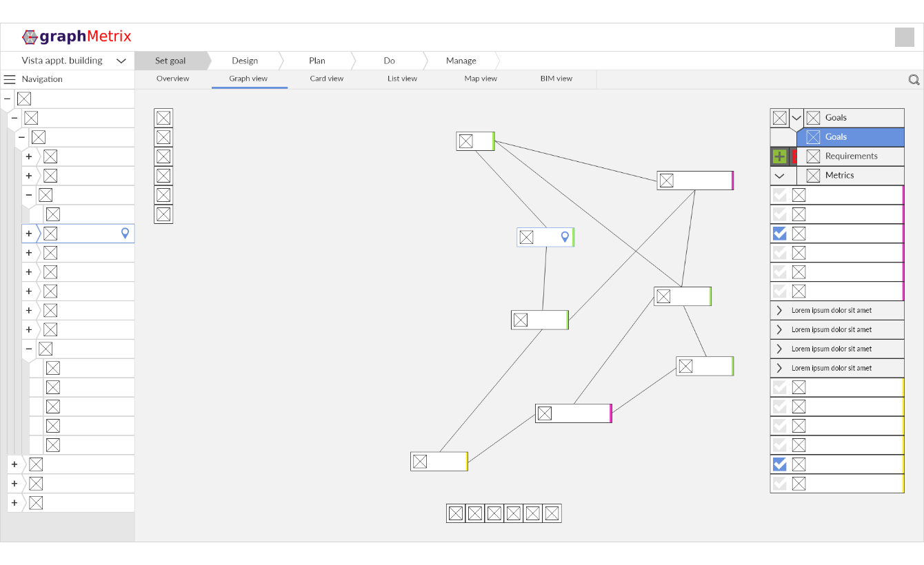Expand the first Lorem ipsum dolor sit amet row
The width and height of the screenshot is (924, 565).
pos(780,311)
